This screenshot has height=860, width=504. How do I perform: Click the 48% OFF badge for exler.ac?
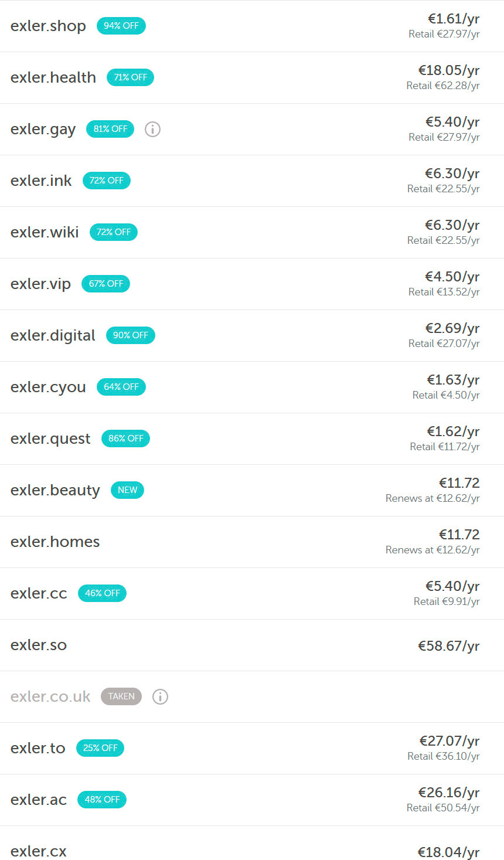pyautogui.click(x=102, y=800)
